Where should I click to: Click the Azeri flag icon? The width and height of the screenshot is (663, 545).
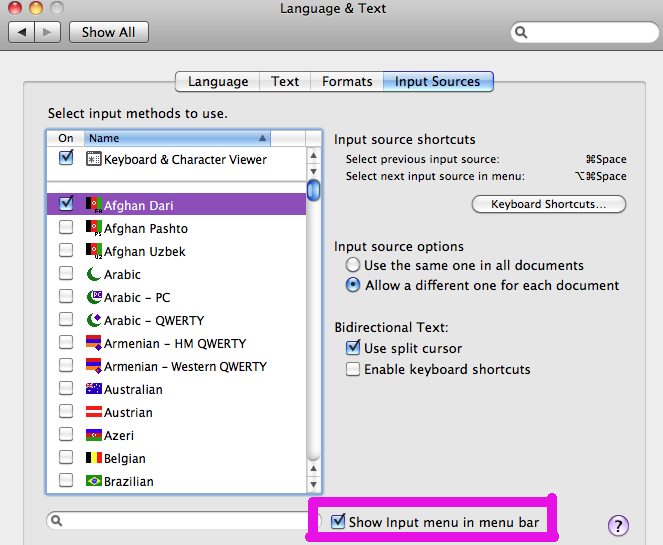[x=93, y=435]
